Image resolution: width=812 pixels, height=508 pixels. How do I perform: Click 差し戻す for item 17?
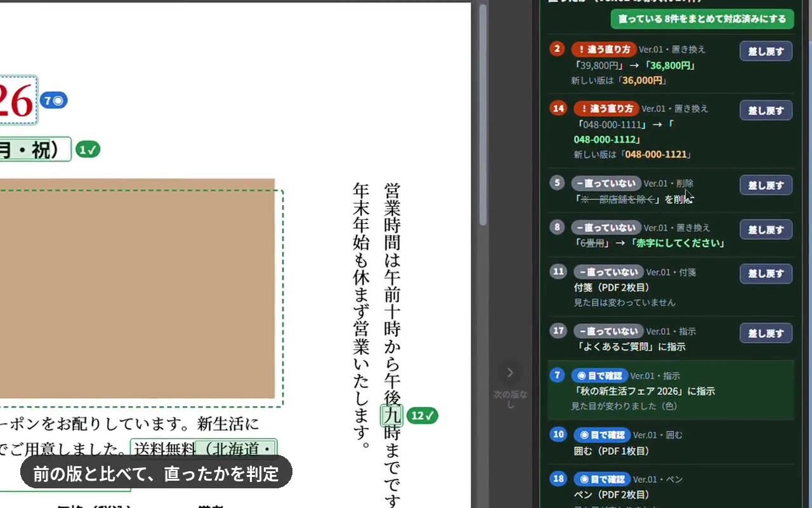click(766, 333)
